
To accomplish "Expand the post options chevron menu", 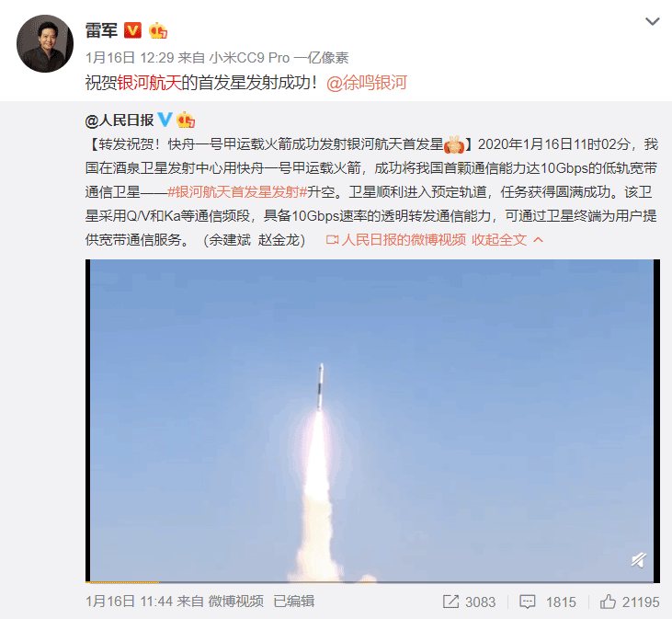I will coord(653,21).
